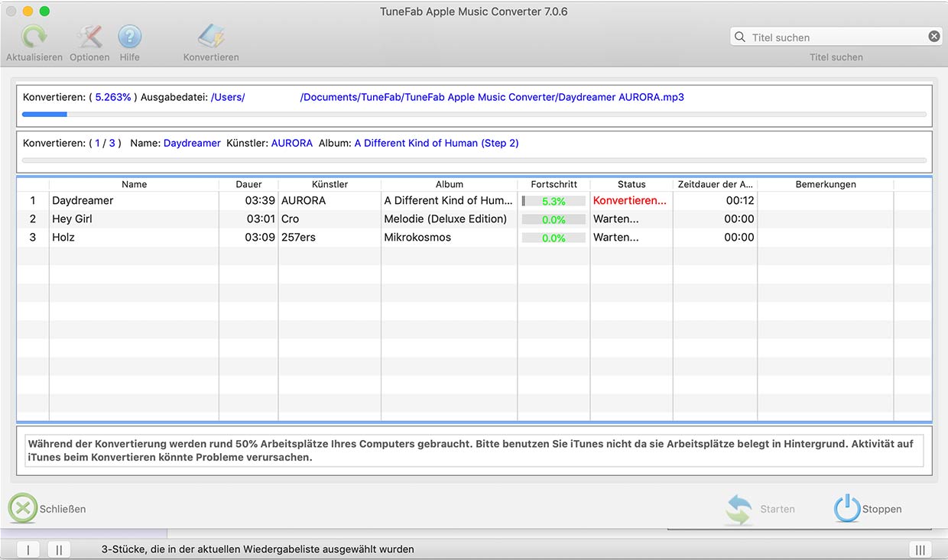
Task: Click the A Different Kind of Hum... album cell
Action: click(449, 200)
